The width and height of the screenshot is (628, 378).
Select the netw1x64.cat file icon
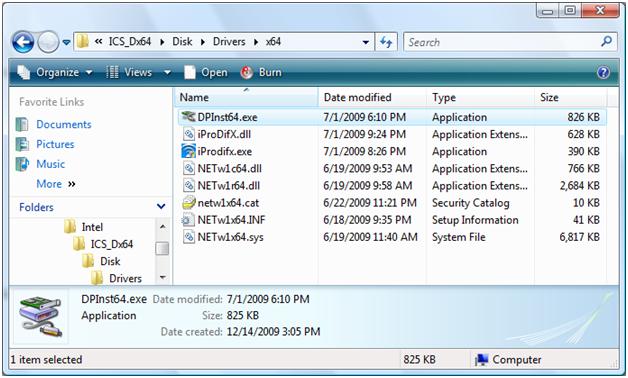coord(189,203)
